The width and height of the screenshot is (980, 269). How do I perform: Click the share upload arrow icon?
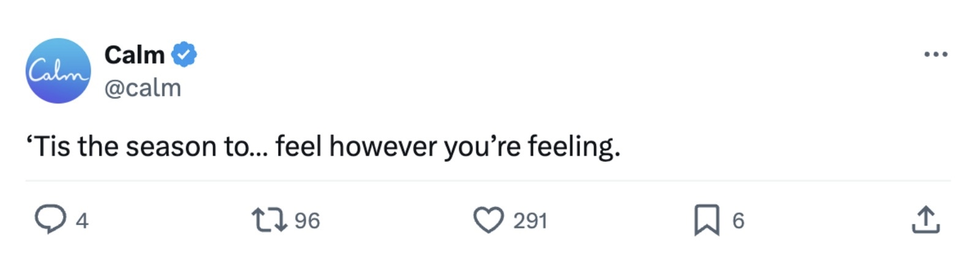pyautogui.click(x=925, y=220)
